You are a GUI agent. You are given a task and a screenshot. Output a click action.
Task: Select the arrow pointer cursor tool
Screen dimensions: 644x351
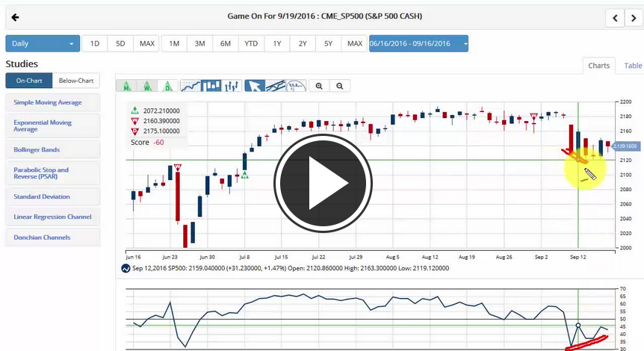(255, 86)
